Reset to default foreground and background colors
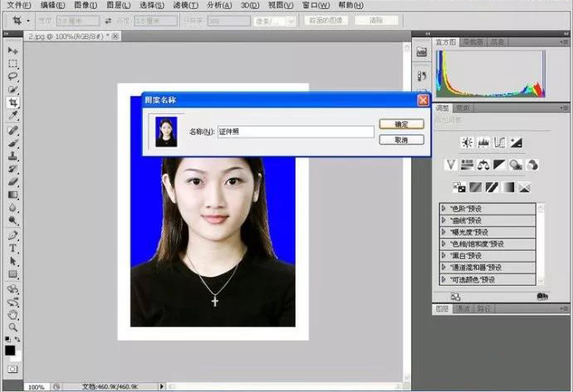This screenshot has width=573, height=392. pos(7,340)
